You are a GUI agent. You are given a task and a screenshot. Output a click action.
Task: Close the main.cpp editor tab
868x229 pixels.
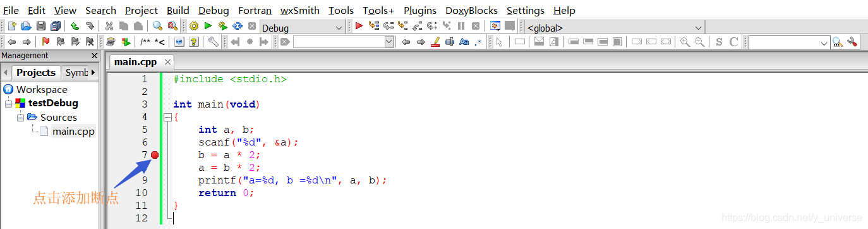point(168,62)
